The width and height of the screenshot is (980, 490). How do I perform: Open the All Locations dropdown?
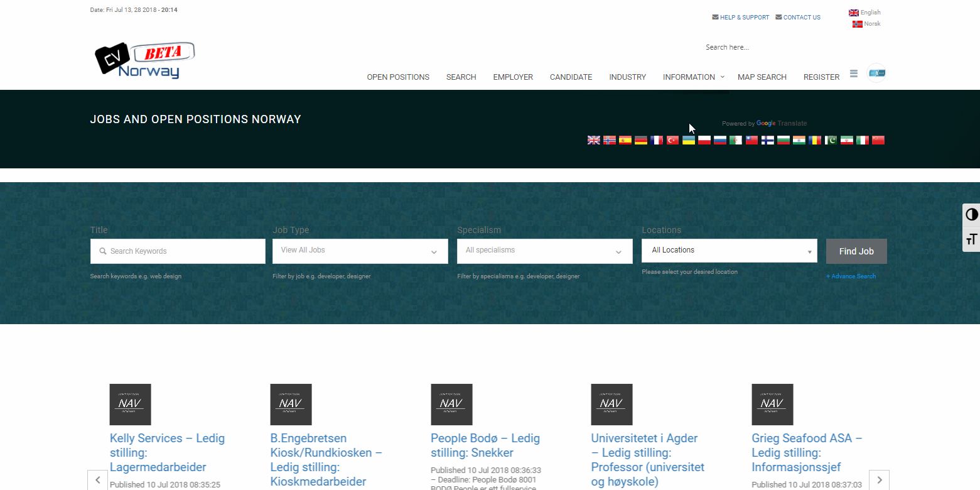(x=730, y=251)
